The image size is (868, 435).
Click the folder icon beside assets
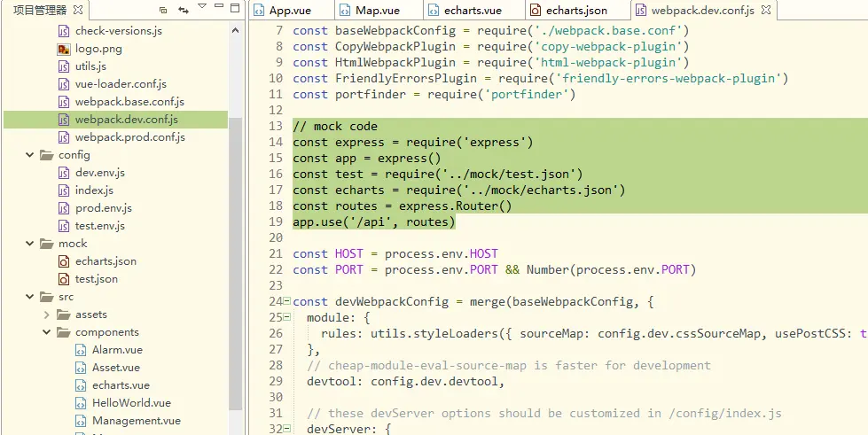click(x=64, y=315)
